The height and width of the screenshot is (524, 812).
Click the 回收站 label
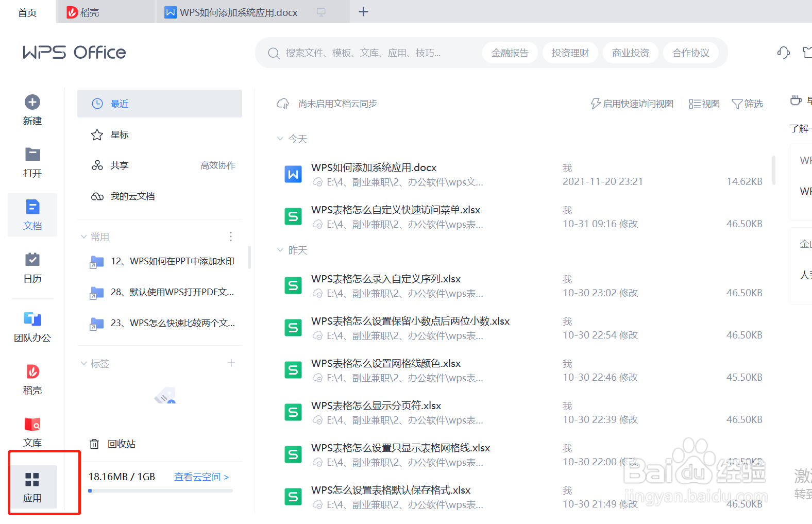point(122,444)
